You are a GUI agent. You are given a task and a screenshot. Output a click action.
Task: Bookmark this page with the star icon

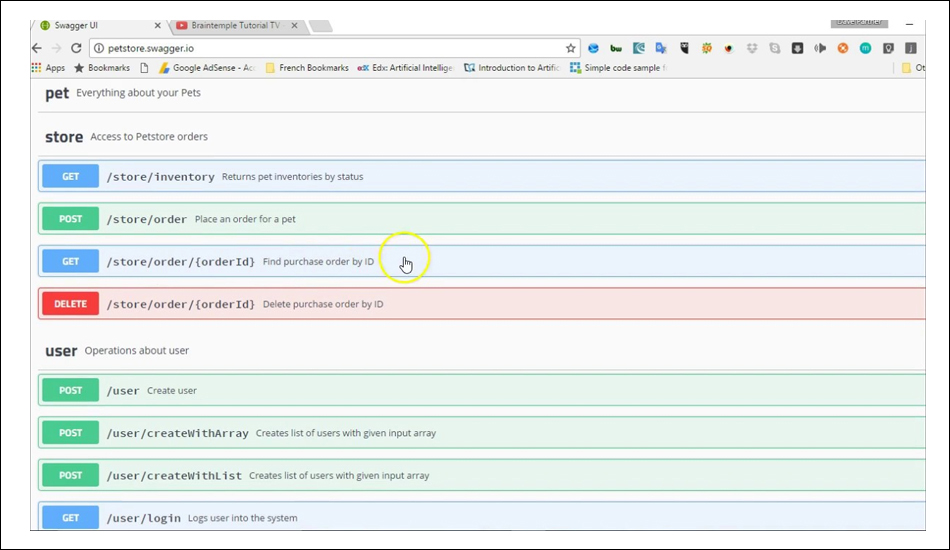(570, 48)
